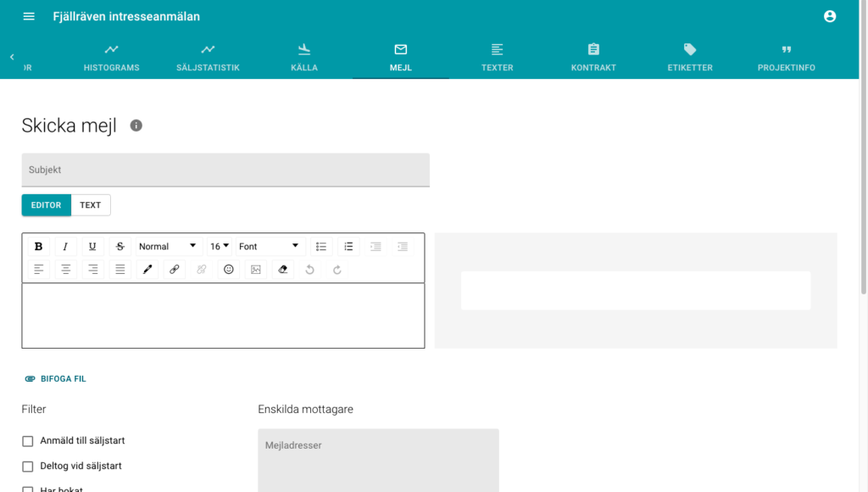The image size is (868, 492).
Task: Expand the Font family dropdown
Action: click(269, 246)
